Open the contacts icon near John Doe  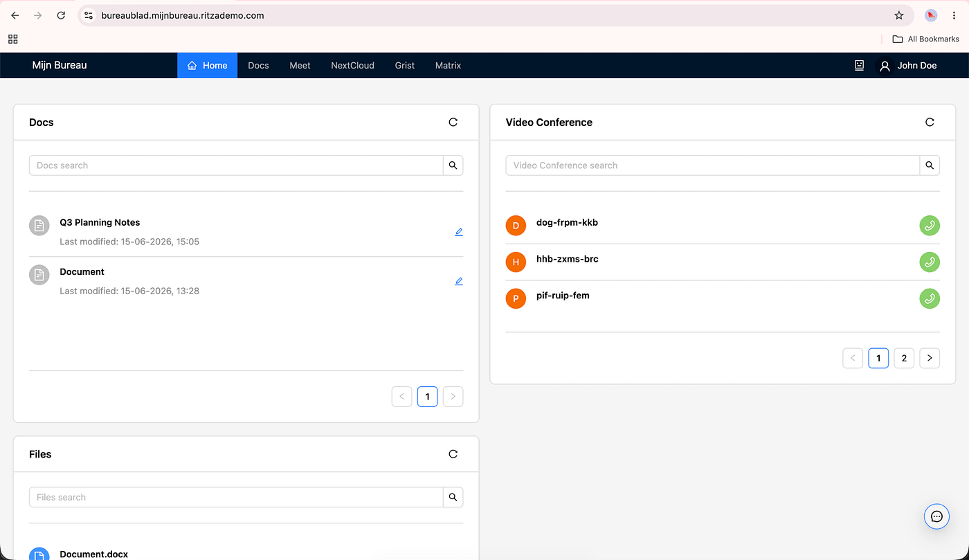(x=859, y=65)
